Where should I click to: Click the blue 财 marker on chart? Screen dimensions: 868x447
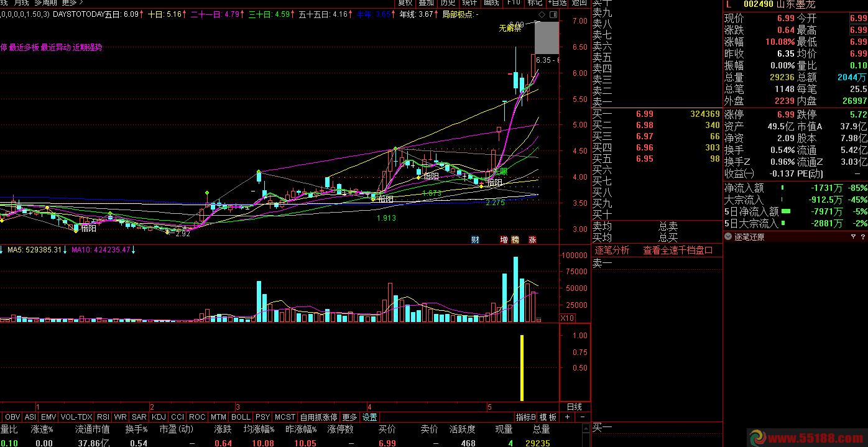(475, 239)
